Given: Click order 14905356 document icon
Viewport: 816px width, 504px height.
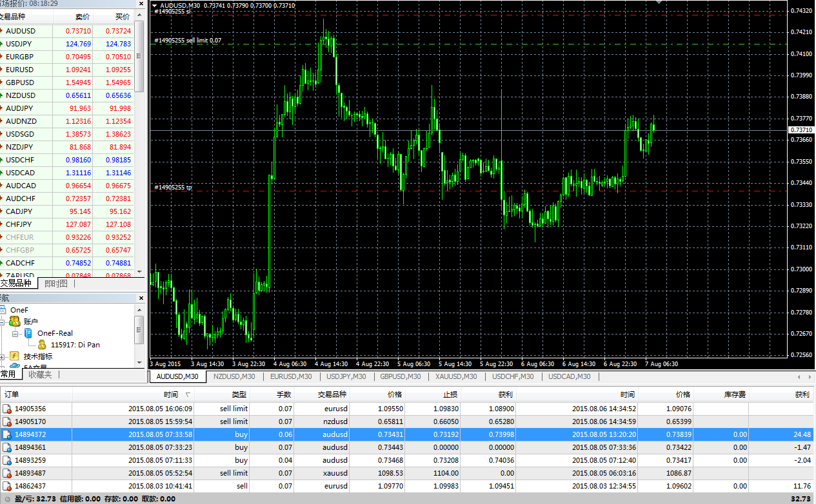Looking at the screenshot, I should point(7,409).
